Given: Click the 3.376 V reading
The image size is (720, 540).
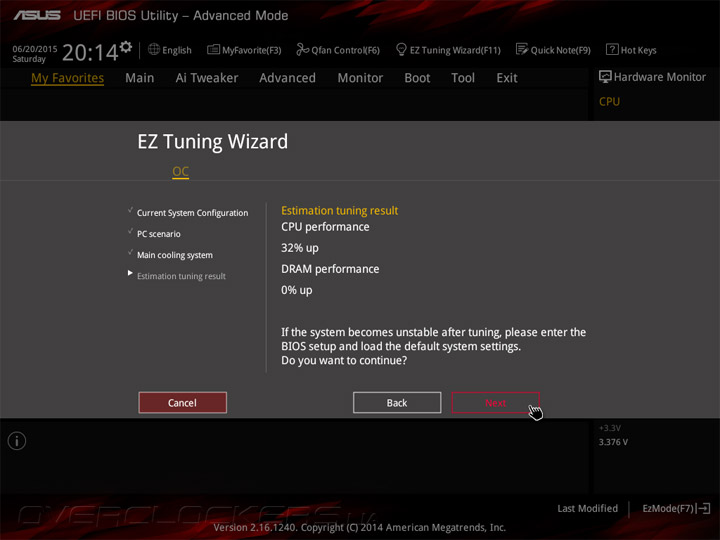Looking at the screenshot, I should pos(613,442).
